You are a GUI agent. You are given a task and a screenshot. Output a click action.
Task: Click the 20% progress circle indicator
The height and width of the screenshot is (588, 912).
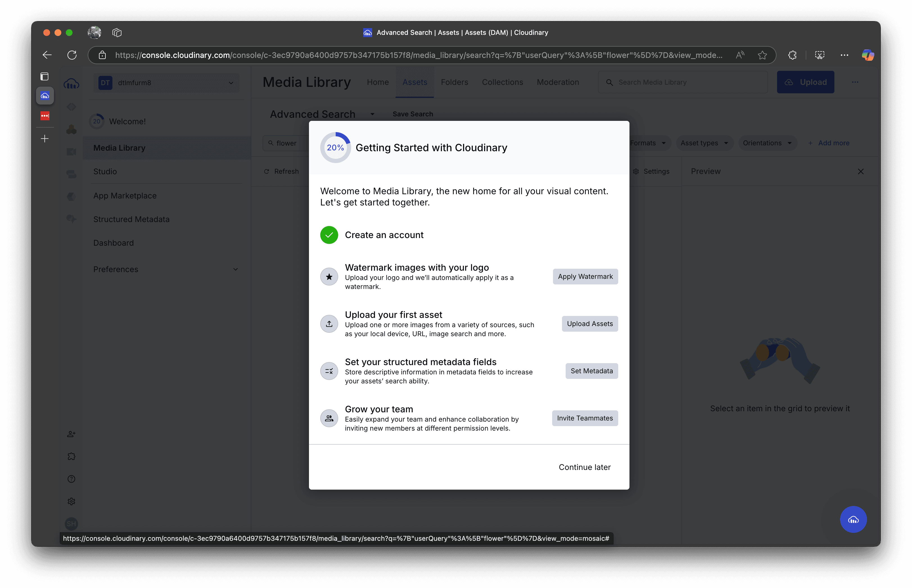click(x=335, y=148)
